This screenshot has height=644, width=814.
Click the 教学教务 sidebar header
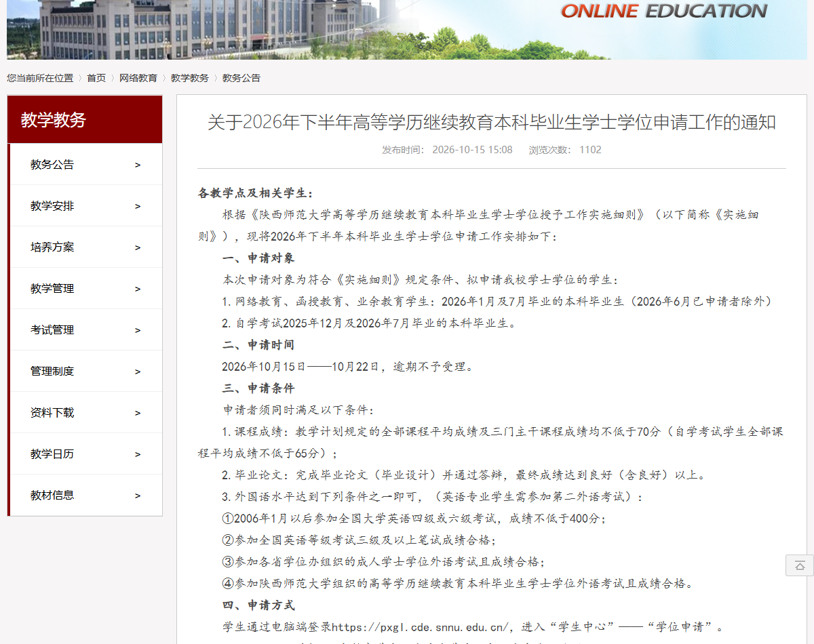(85, 119)
